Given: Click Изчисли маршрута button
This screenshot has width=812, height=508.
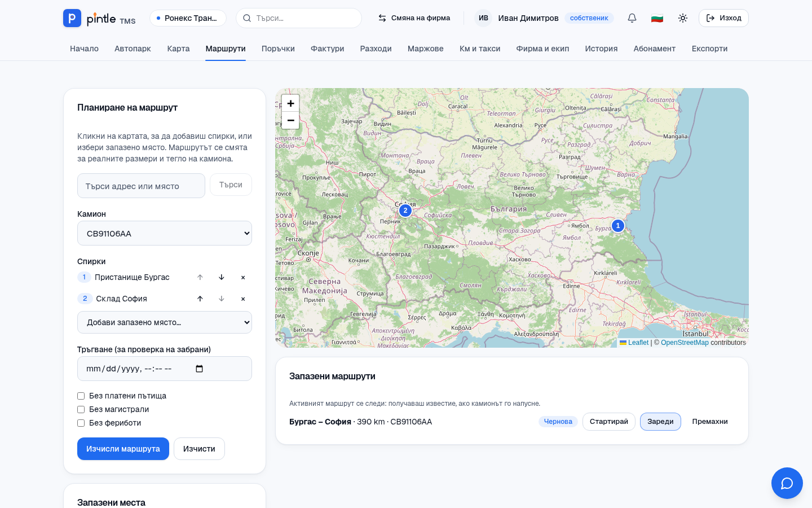Looking at the screenshot, I should coord(123,449).
